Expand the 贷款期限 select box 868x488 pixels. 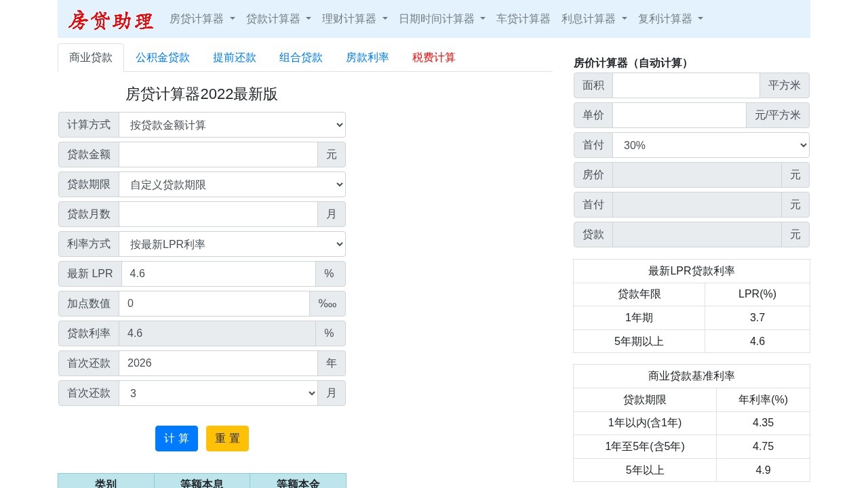[x=232, y=184]
